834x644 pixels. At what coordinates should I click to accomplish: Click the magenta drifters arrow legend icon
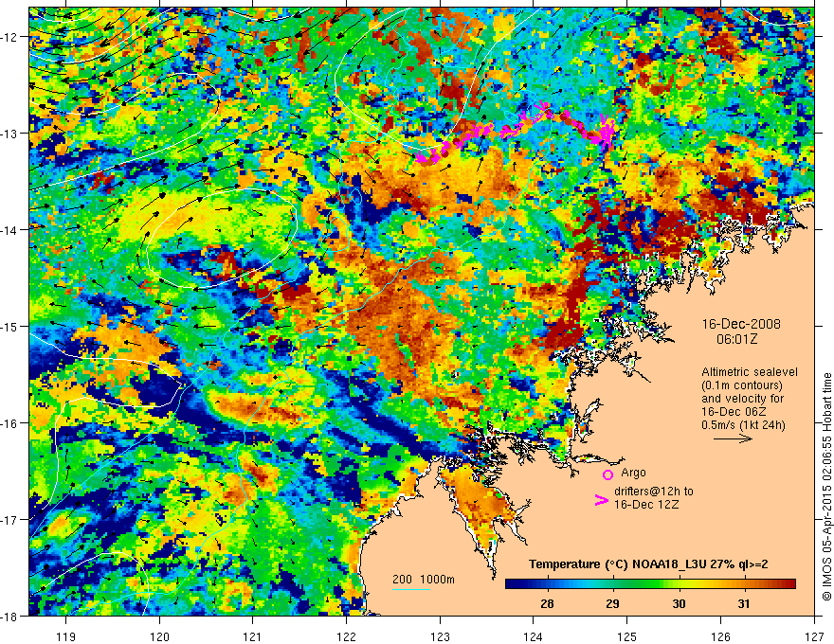pos(601,500)
